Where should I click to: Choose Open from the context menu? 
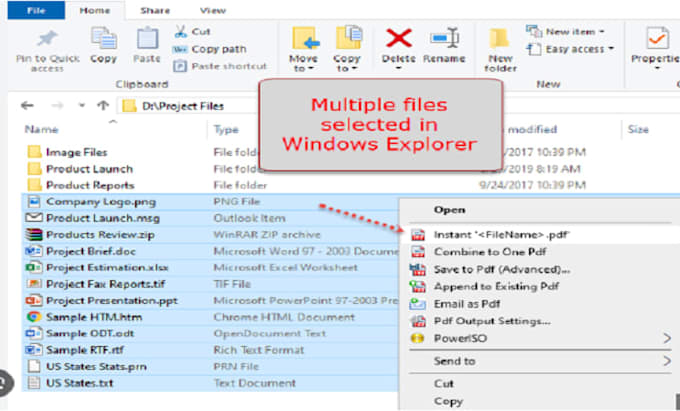pyautogui.click(x=449, y=210)
